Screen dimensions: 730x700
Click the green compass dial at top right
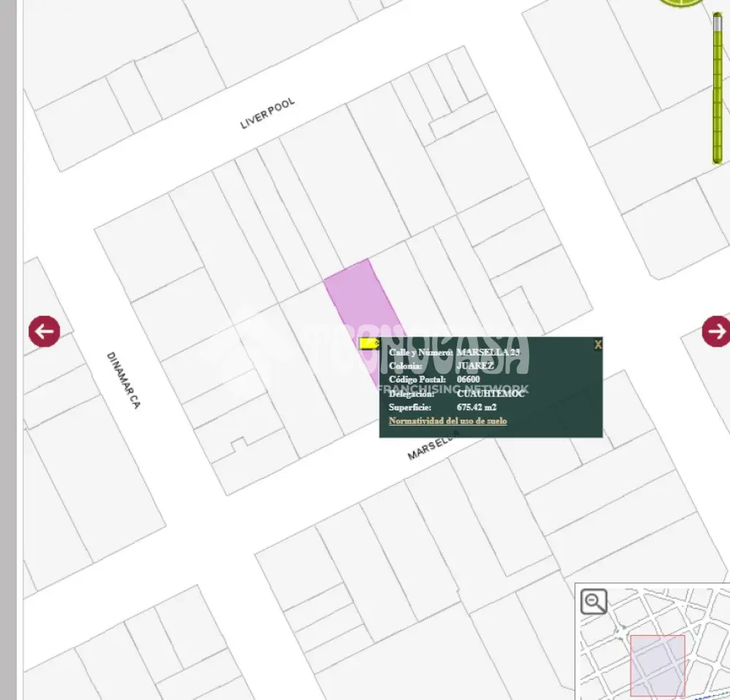click(x=683, y=2)
